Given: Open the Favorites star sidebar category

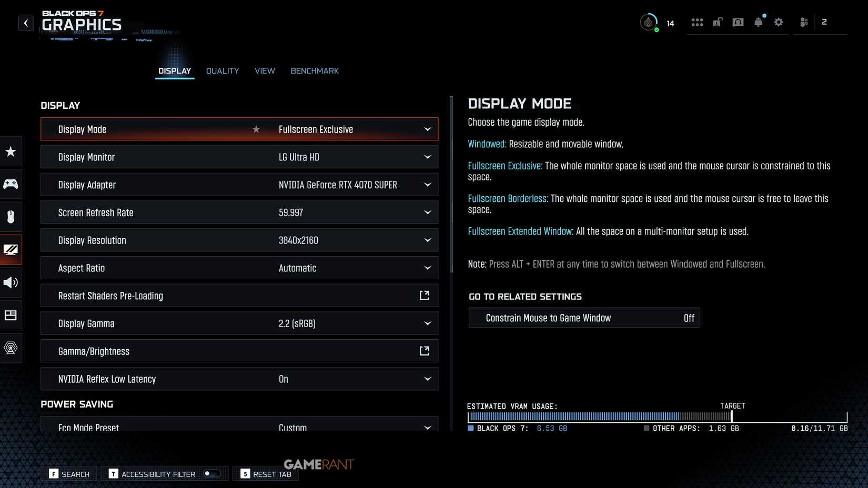Looking at the screenshot, I should click(11, 152).
